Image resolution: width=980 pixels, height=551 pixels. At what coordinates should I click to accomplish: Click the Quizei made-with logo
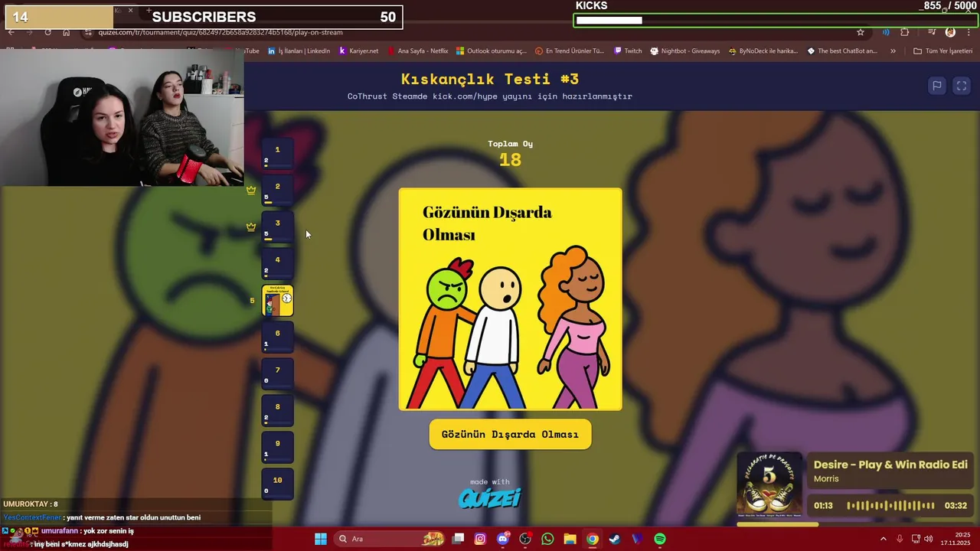(x=490, y=497)
